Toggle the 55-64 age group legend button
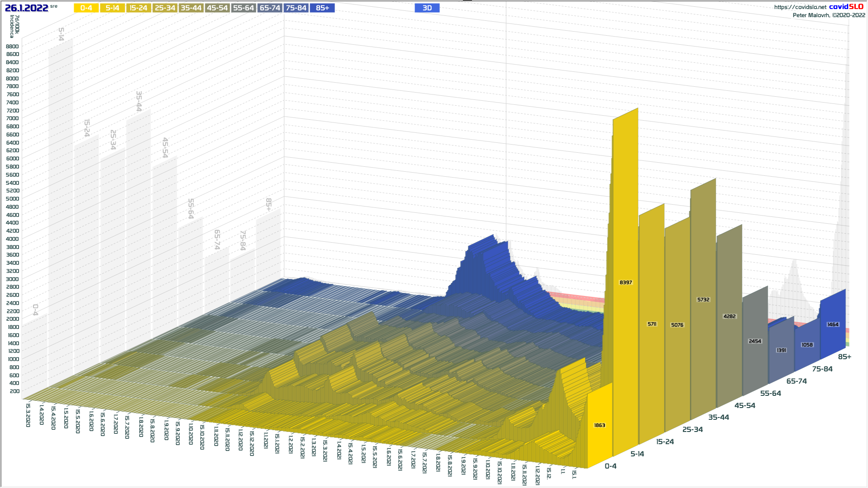 (x=243, y=8)
